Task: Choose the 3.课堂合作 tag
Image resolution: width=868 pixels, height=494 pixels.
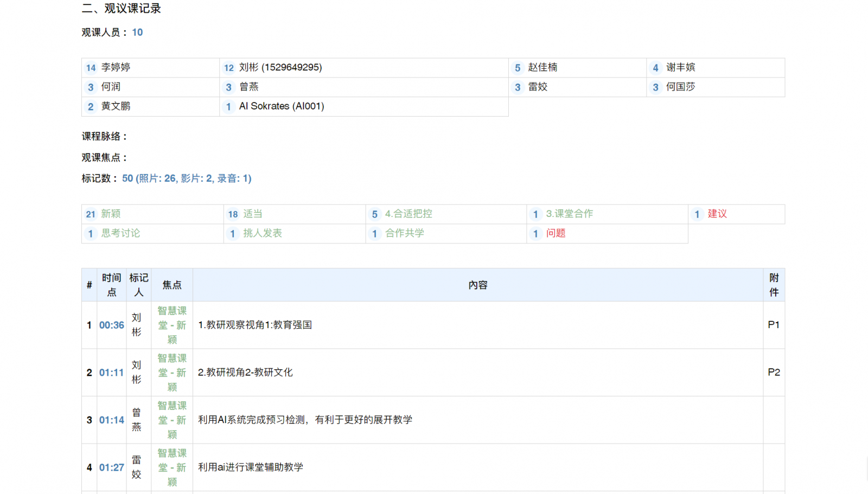Action: 569,214
